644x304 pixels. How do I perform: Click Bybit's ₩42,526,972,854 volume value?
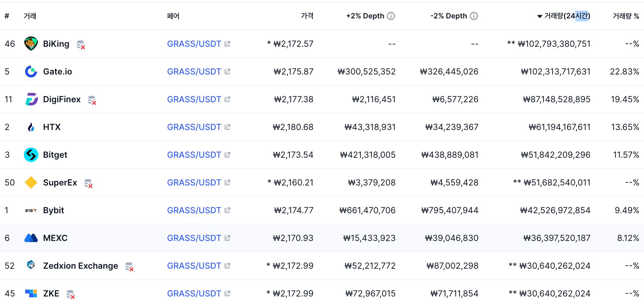pos(555,210)
